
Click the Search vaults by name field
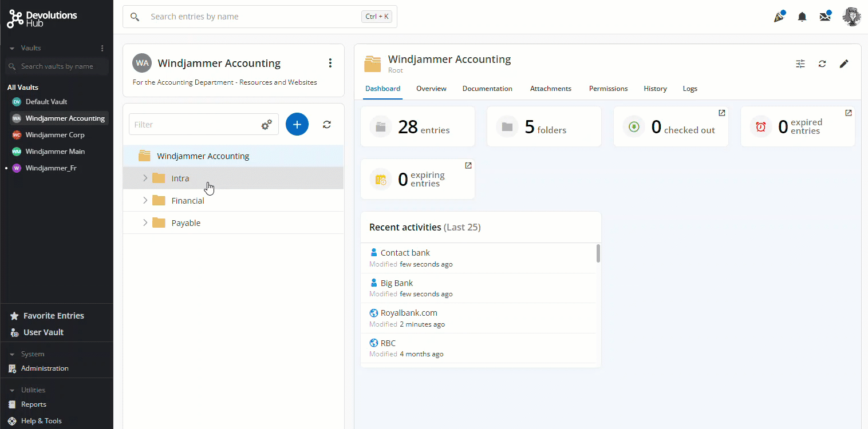pos(57,66)
